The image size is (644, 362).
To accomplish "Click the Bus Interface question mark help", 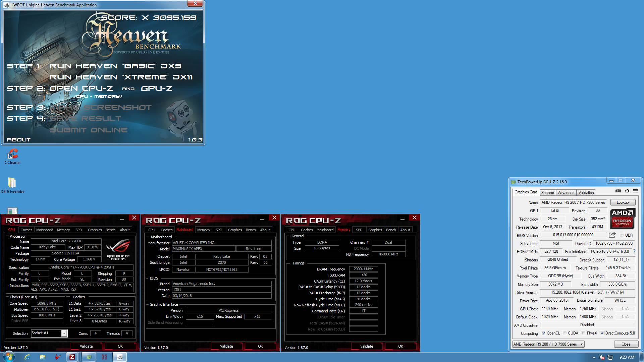I will click(634, 251).
